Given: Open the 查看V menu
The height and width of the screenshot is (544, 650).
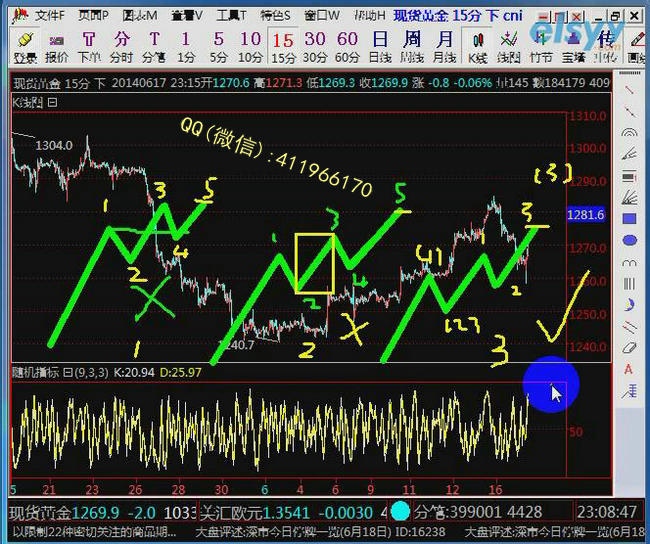Looking at the screenshot, I should 187,16.
